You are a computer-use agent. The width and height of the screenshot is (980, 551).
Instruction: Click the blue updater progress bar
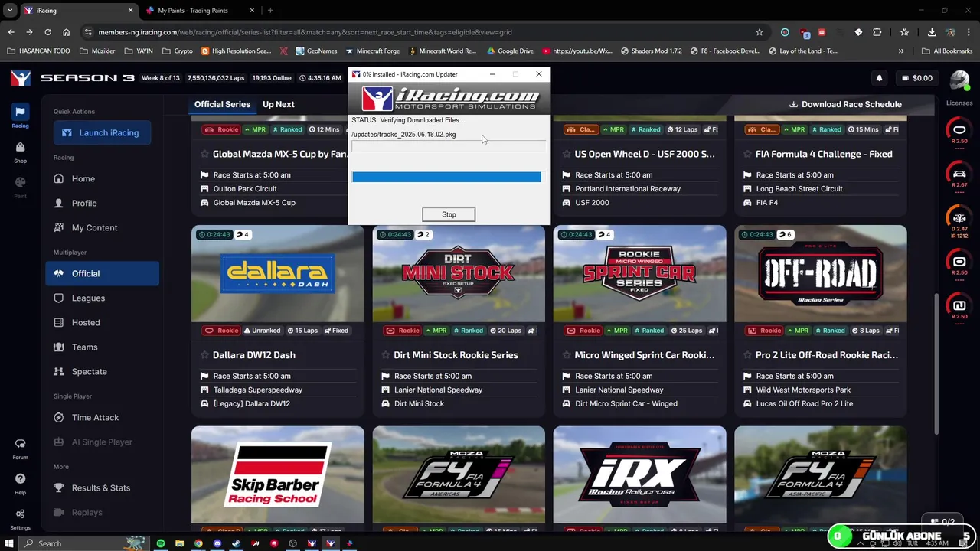(446, 177)
